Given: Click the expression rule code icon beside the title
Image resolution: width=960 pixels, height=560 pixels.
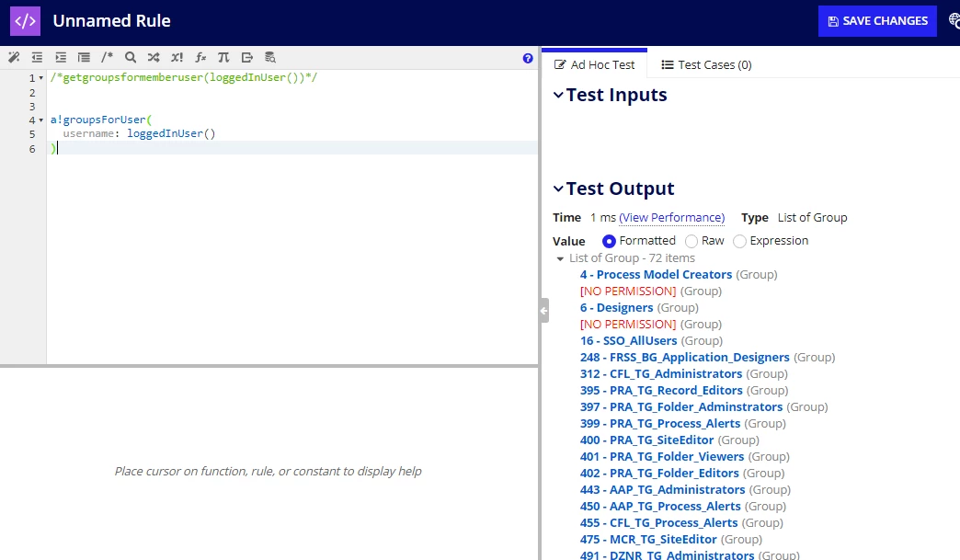Looking at the screenshot, I should (x=25, y=21).
